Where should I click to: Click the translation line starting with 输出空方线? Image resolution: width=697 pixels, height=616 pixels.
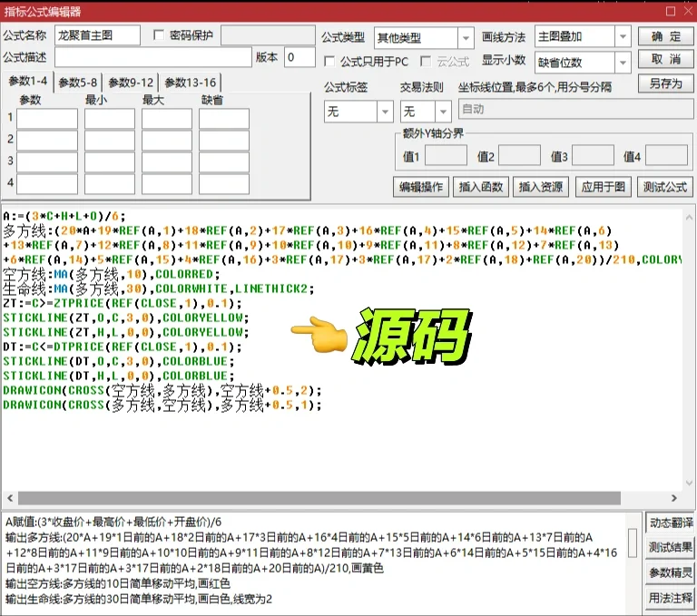pyautogui.click(x=118, y=583)
